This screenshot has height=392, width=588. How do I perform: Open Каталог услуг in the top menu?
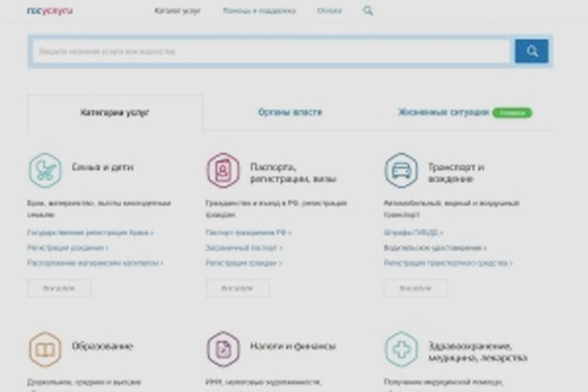click(177, 11)
